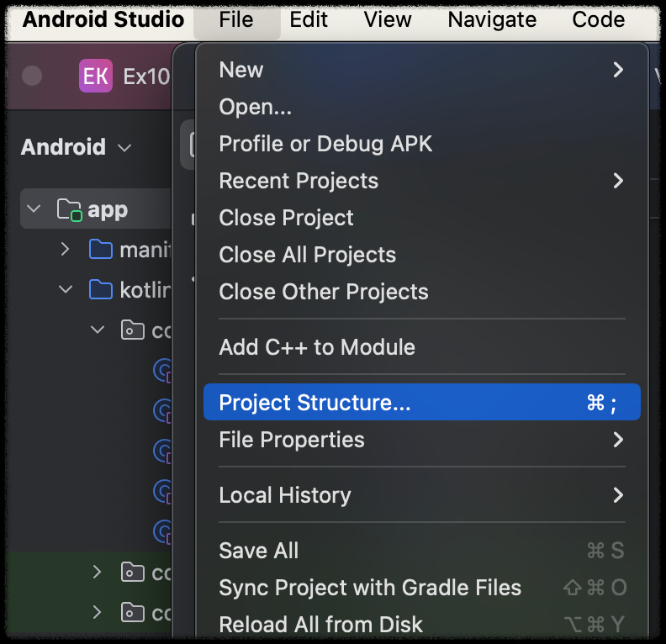The width and height of the screenshot is (666, 644).
Task: Click the app module folder icon
Action: (69, 209)
